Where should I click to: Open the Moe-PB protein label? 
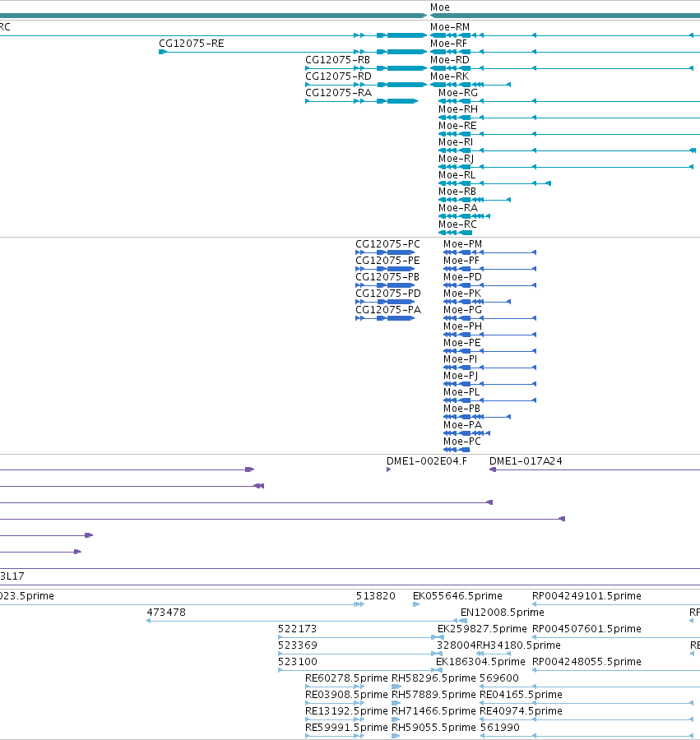coord(461,409)
